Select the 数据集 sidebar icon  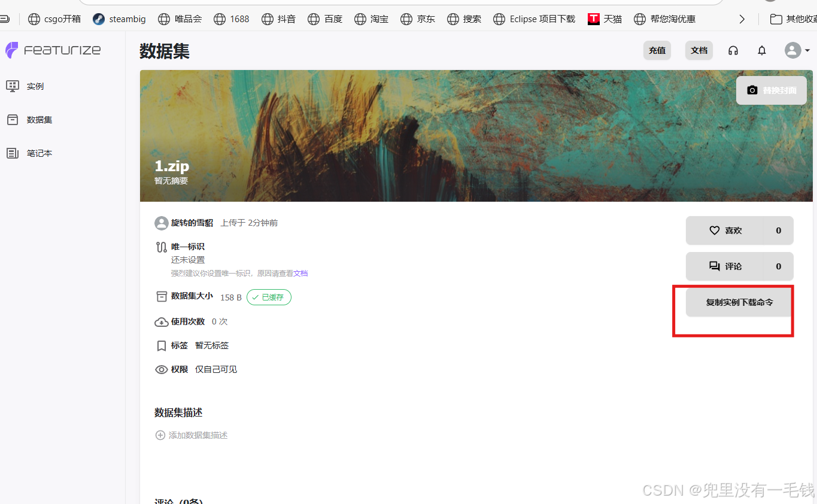pyautogui.click(x=13, y=119)
